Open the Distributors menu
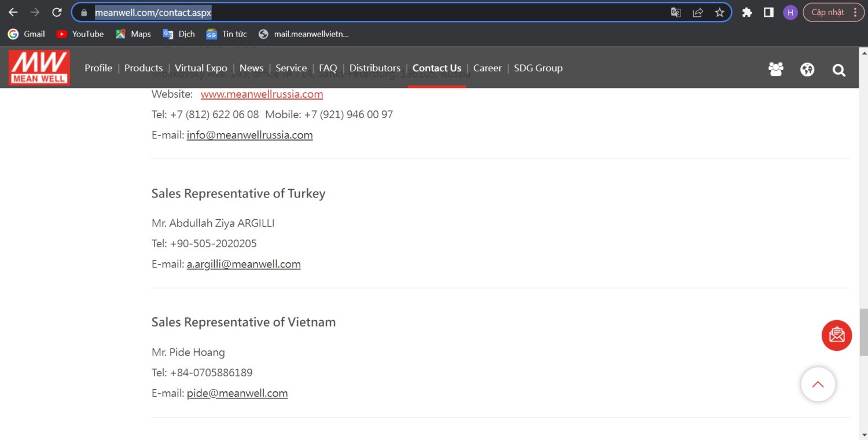The height and width of the screenshot is (440, 868). coord(375,68)
